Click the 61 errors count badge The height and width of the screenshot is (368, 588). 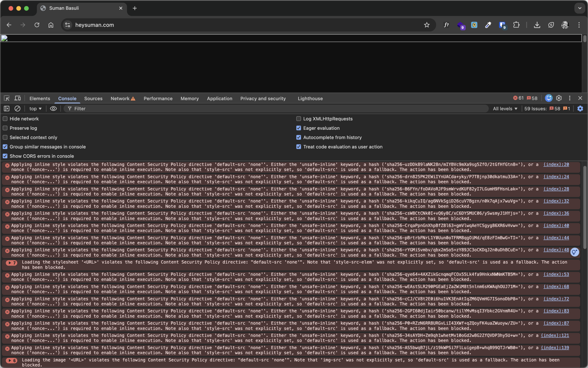[518, 98]
